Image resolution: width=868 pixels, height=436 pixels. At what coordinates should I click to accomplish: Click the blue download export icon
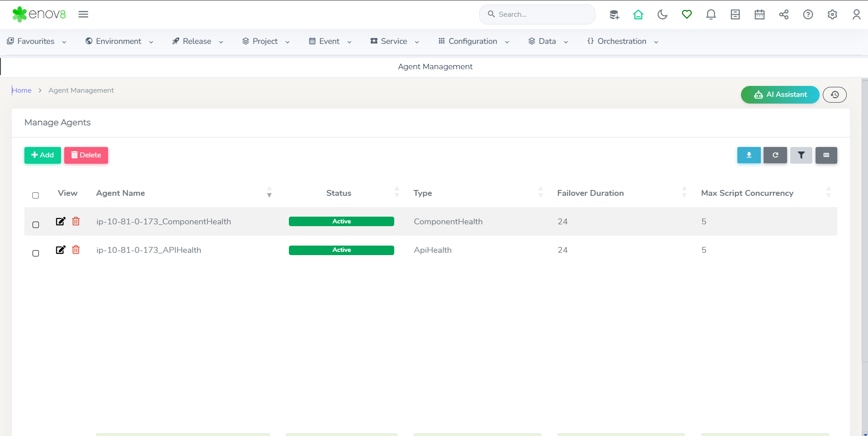click(749, 155)
